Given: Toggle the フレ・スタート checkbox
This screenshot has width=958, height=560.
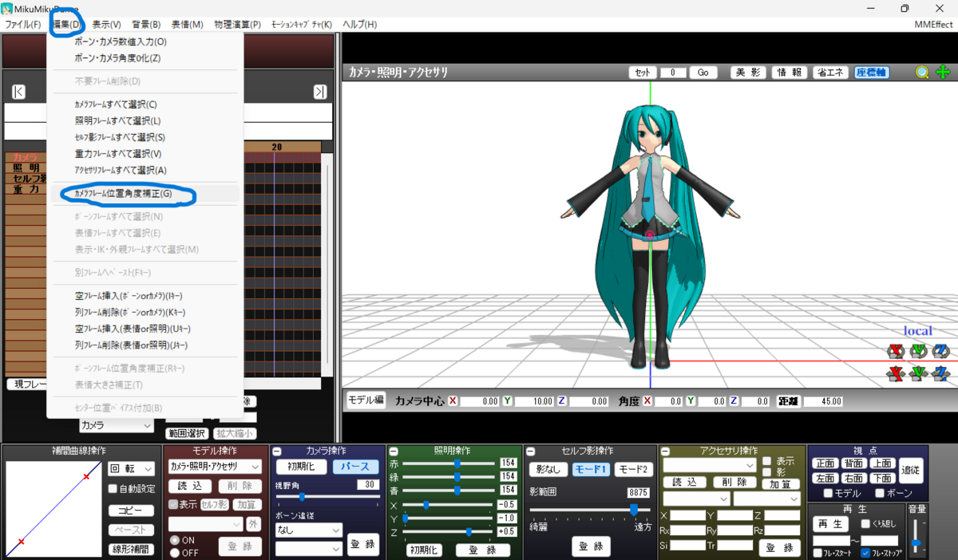Looking at the screenshot, I should click(817, 552).
